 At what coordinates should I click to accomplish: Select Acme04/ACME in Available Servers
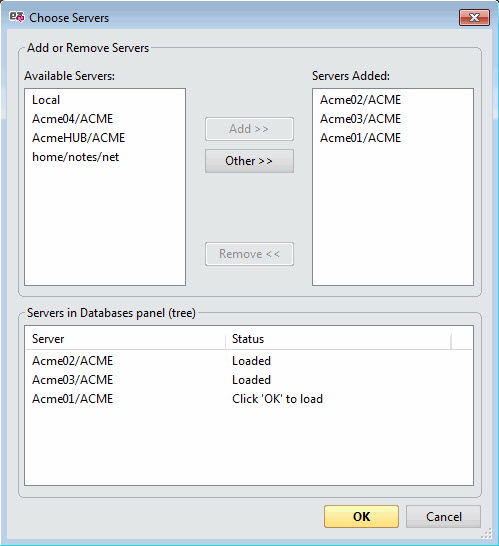click(72, 119)
